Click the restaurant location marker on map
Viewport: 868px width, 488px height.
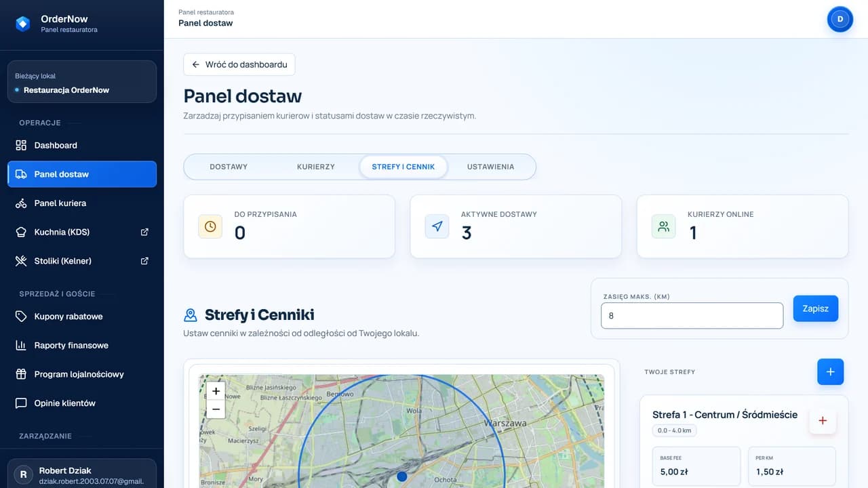coord(401,476)
